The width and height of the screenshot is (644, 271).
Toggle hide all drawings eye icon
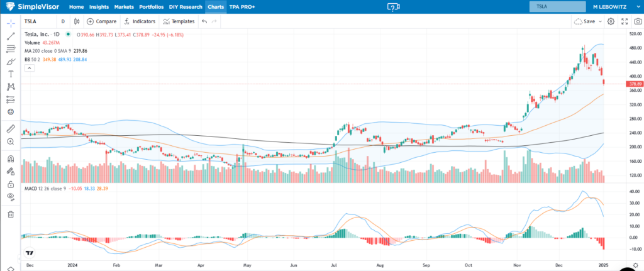pyautogui.click(x=11, y=197)
